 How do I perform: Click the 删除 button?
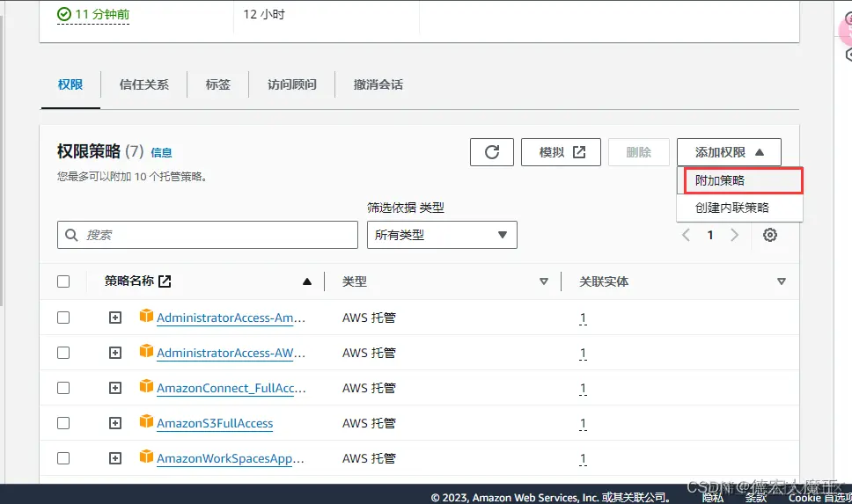638,152
